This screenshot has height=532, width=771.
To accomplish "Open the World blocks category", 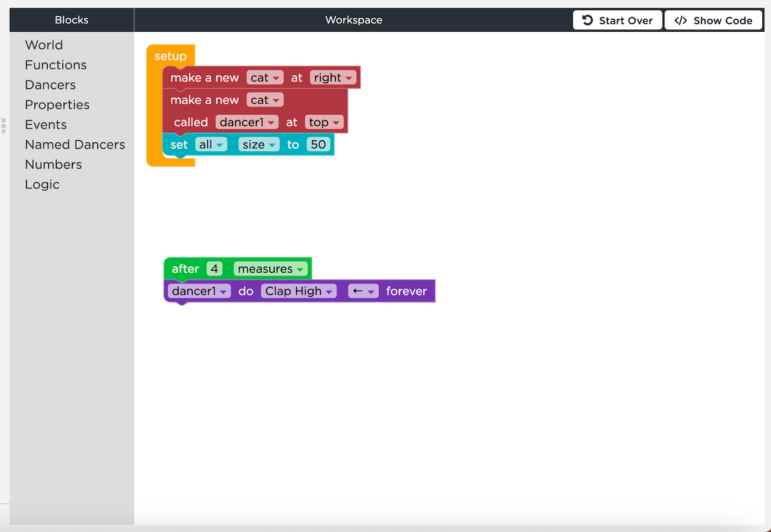I will (44, 45).
